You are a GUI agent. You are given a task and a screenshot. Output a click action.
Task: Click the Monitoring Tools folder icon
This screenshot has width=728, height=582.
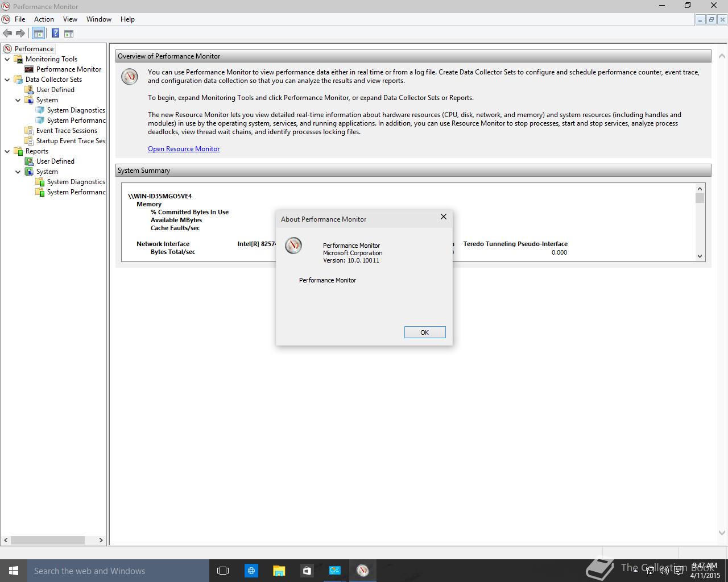(18, 59)
